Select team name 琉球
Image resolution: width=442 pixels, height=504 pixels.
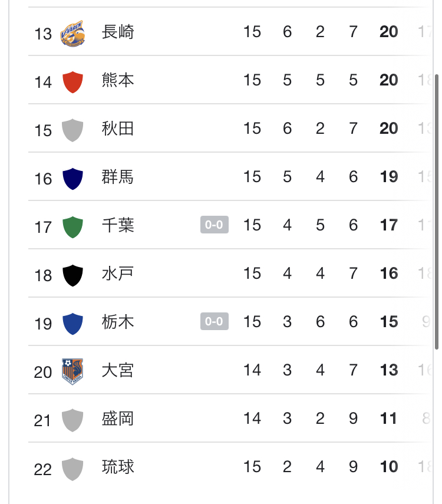coord(118,467)
